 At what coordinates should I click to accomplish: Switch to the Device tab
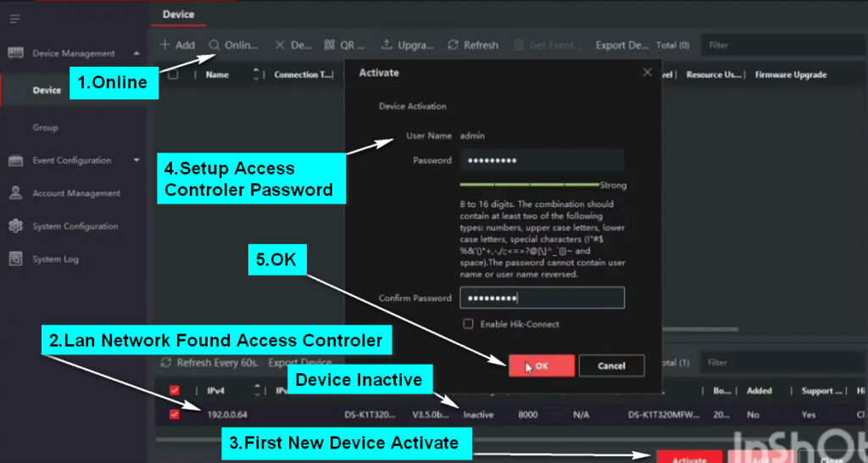[x=178, y=15]
